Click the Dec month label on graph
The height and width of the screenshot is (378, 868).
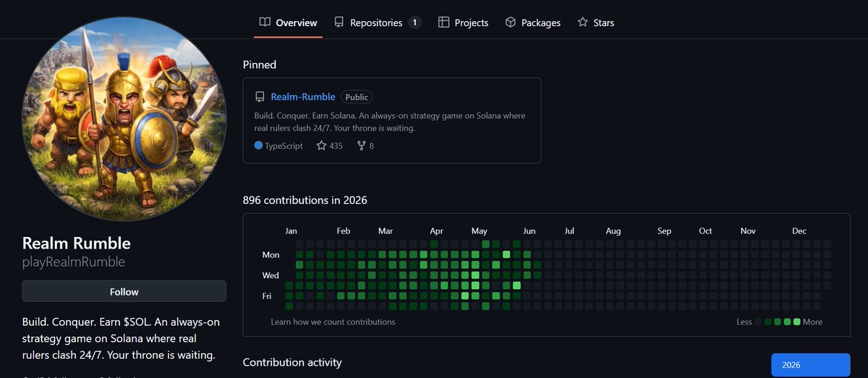[x=799, y=231]
